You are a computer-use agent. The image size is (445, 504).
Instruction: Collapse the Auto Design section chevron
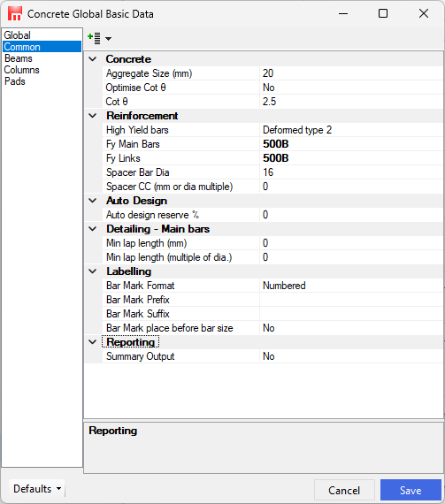93,201
